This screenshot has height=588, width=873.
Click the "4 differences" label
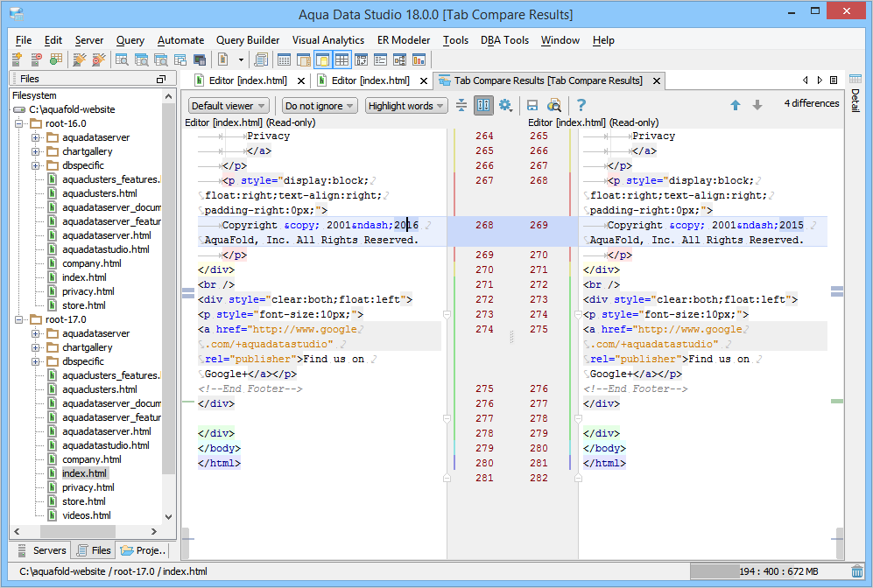pos(811,103)
